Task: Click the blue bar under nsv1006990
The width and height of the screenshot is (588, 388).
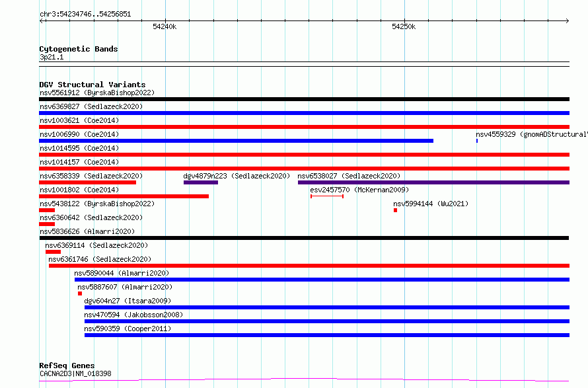Action: pyautogui.click(x=237, y=141)
